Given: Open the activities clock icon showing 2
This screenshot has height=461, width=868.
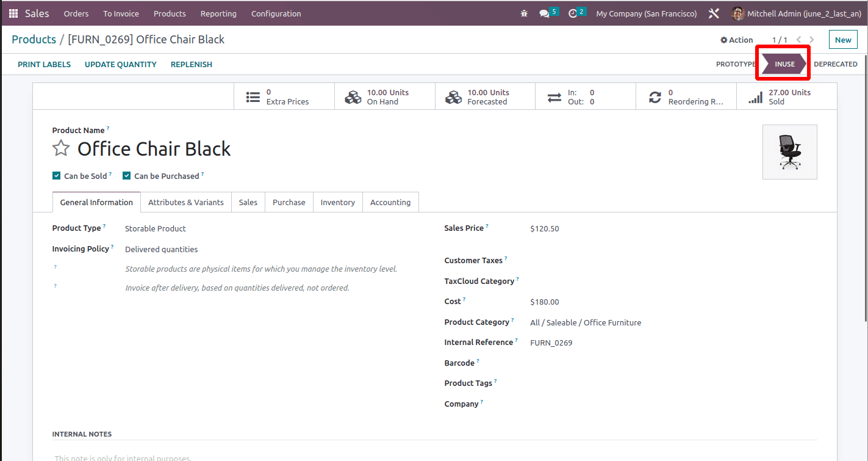Looking at the screenshot, I should point(574,13).
